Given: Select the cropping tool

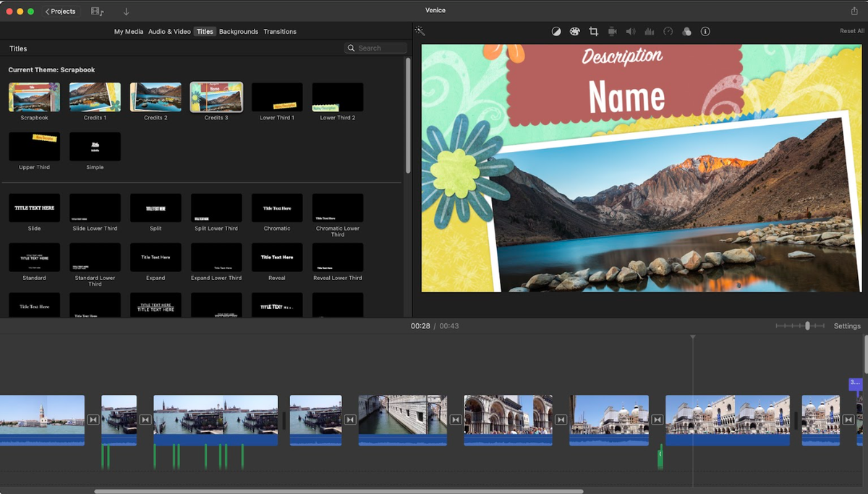Looking at the screenshot, I should (x=594, y=32).
